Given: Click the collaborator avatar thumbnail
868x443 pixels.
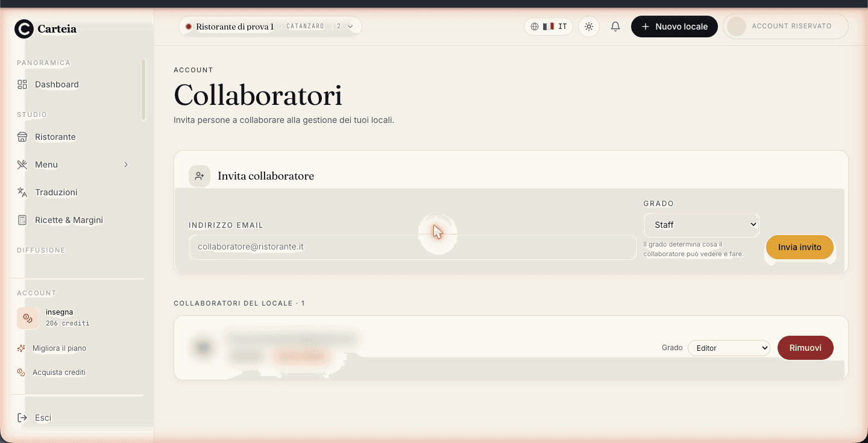Looking at the screenshot, I should tap(203, 347).
